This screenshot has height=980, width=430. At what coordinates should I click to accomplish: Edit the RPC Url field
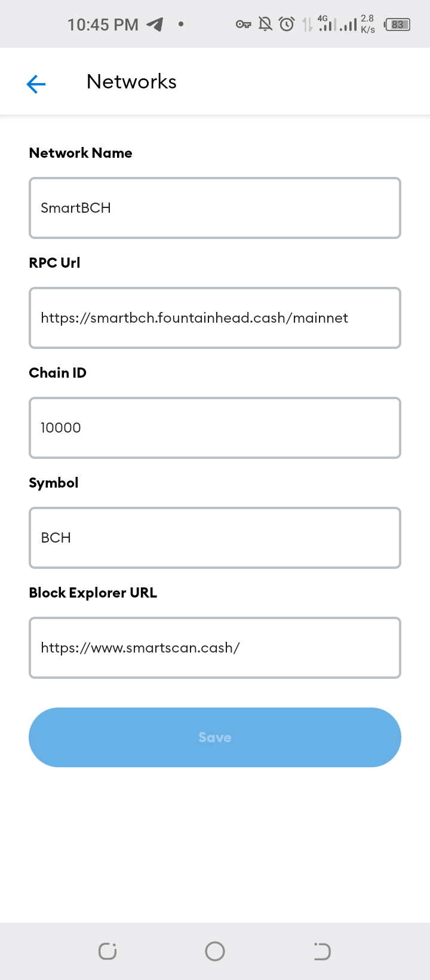[215, 318]
